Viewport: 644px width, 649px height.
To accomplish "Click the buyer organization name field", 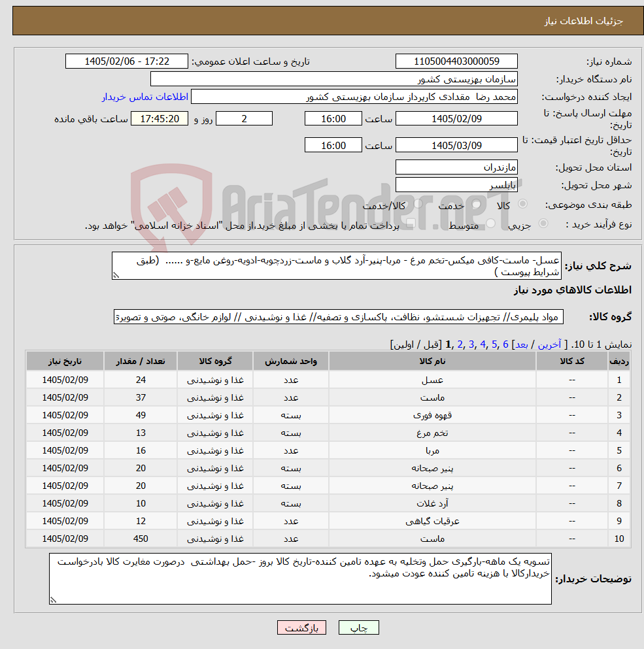I will 334,79.
